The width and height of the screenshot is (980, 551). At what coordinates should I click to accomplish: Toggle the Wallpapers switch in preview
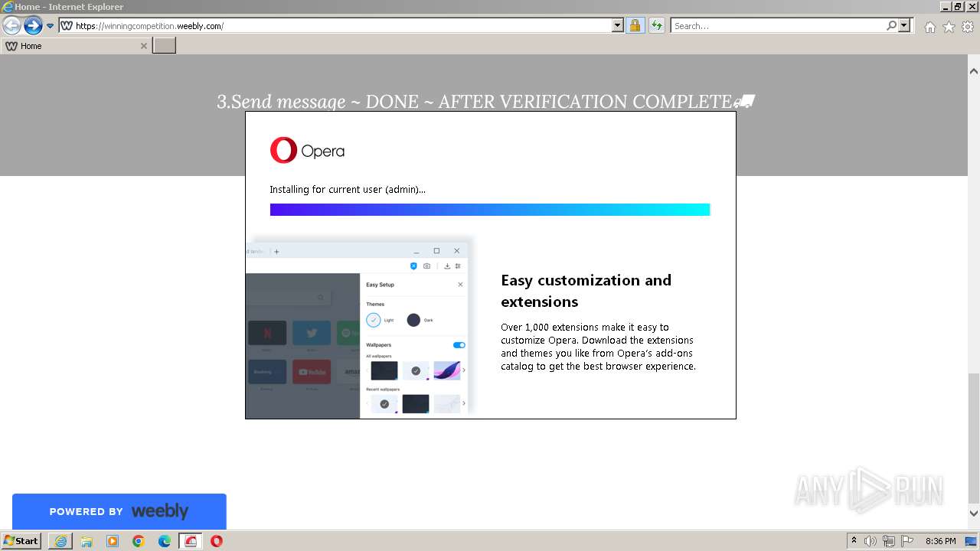click(x=459, y=345)
